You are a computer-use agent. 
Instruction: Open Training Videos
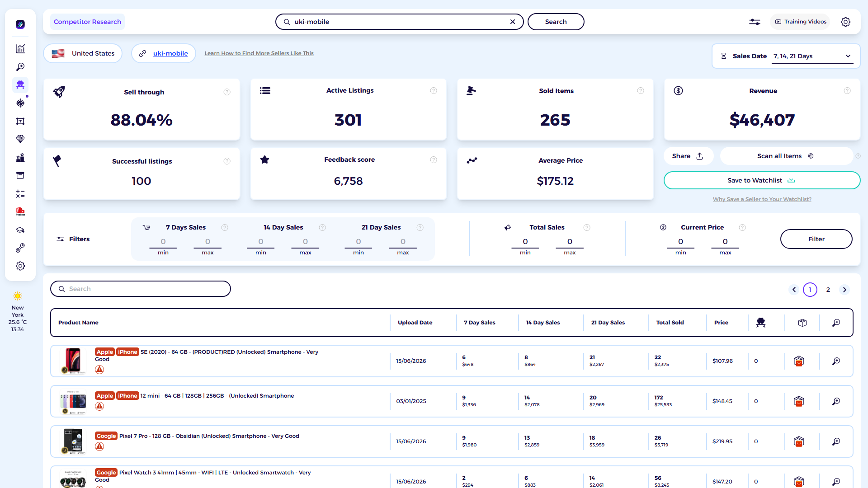click(x=801, y=22)
